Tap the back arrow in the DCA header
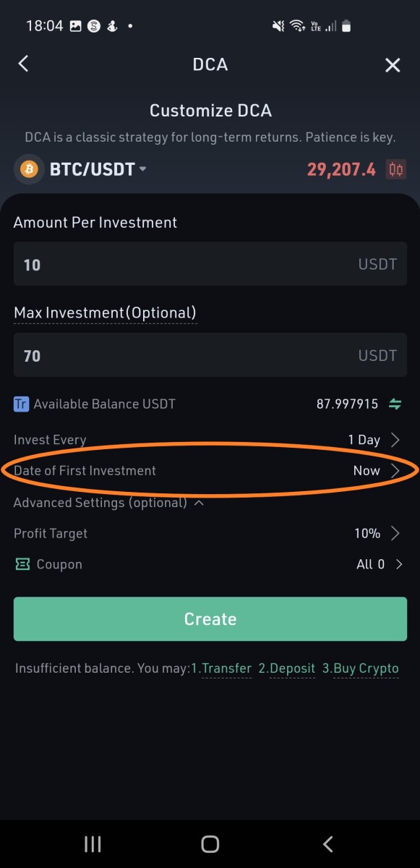 click(23, 64)
